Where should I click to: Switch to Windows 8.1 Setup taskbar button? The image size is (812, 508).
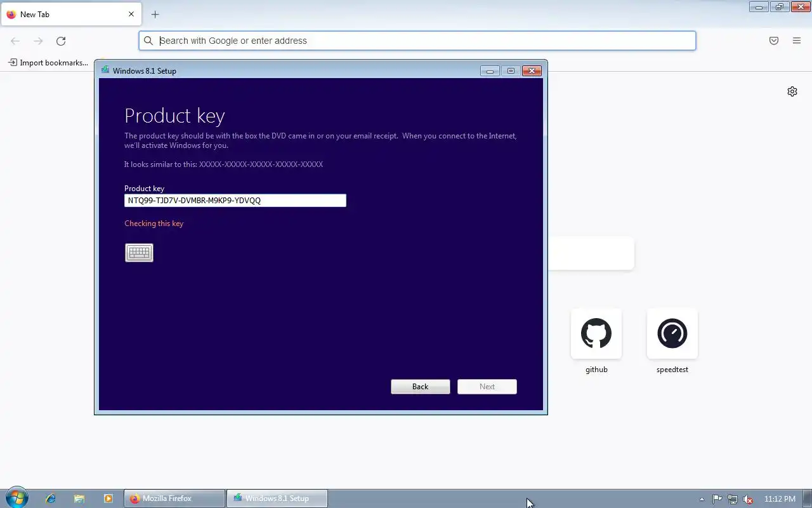(277, 498)
